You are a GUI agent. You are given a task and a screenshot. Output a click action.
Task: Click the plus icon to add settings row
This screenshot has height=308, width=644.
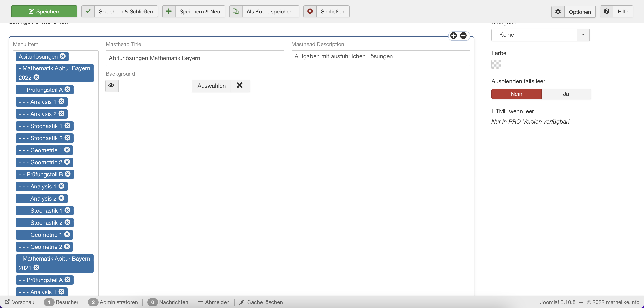click(x=453, y=36)
